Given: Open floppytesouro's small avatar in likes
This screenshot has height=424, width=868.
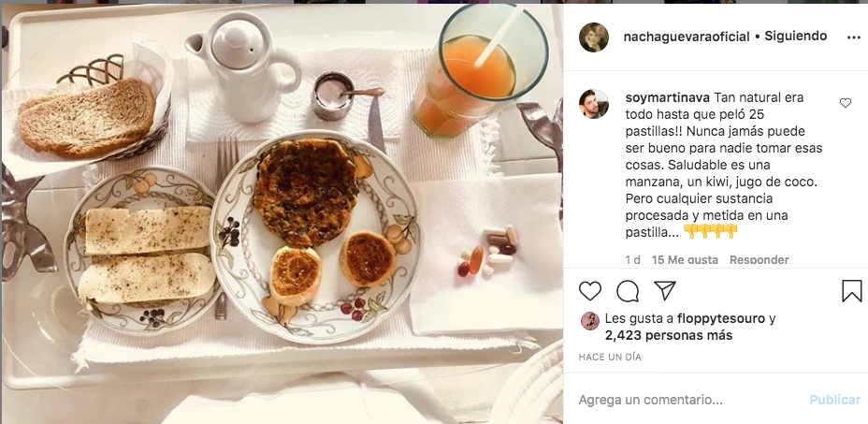Looking at the screenshot, I should 590,320.
